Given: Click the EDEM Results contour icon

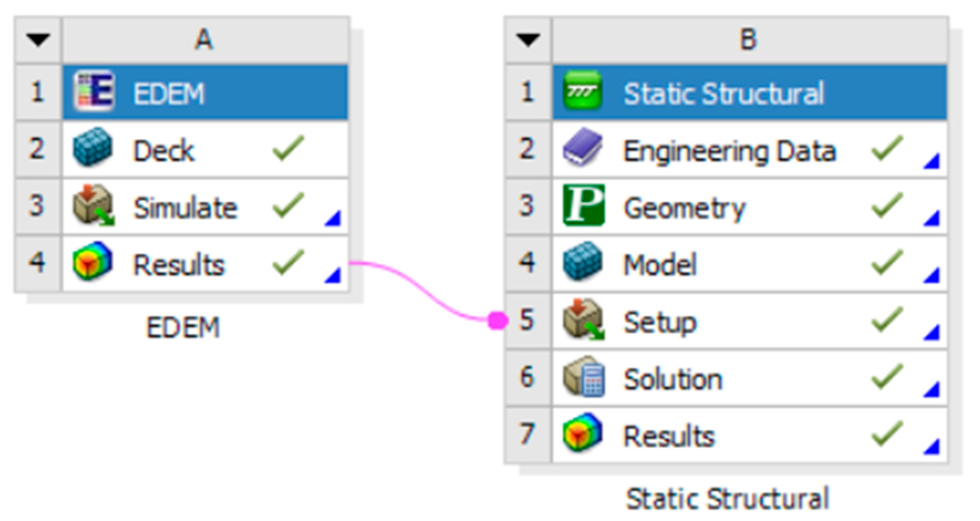Looking at the screenshot, I should (92, 261).
